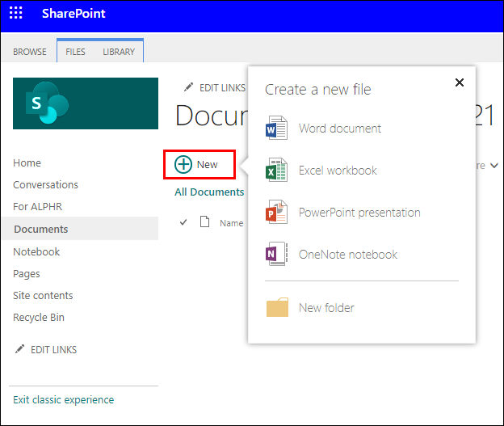Click top EDIT LINKS text
The height and width of the screenshot is (426, 504).
click(222, 88)
